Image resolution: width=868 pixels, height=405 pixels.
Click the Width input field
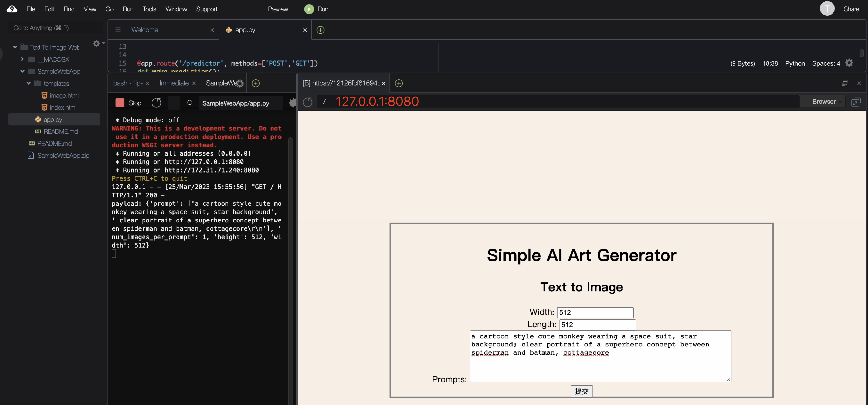pyautogui.click(x=595, y=312)
